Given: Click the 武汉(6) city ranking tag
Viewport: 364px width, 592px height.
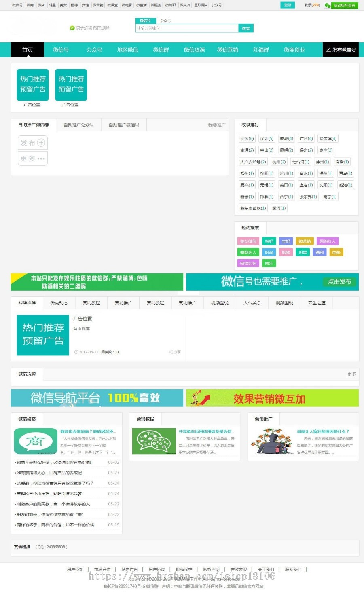Looking at the screenshot, I should pos(247,138).
